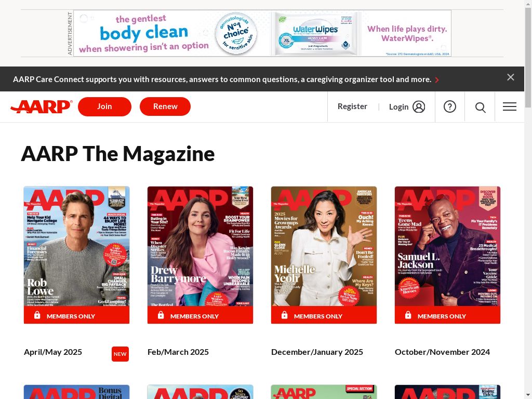Click the Join button
The image size is (532, 399).
[104, 107]
